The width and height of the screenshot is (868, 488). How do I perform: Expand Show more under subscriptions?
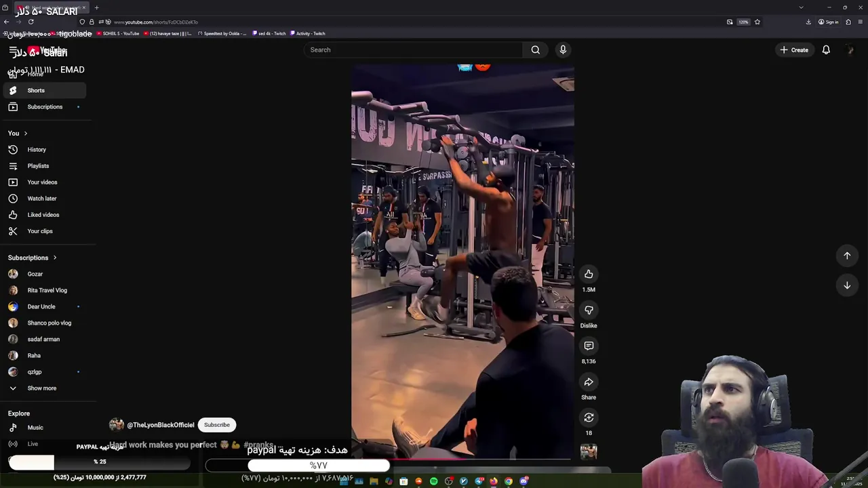click(45, 388)
